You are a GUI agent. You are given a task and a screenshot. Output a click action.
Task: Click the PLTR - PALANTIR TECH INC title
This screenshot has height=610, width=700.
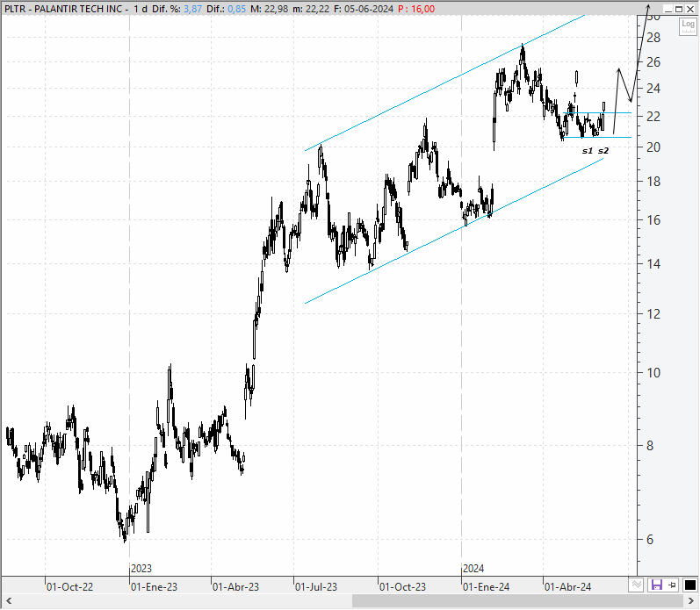(63, 9)
